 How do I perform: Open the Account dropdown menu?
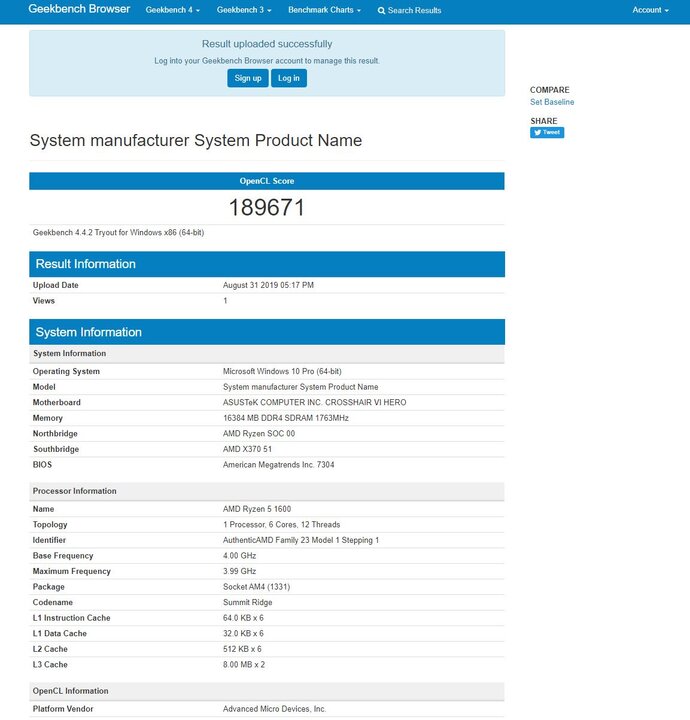point(651,10)
